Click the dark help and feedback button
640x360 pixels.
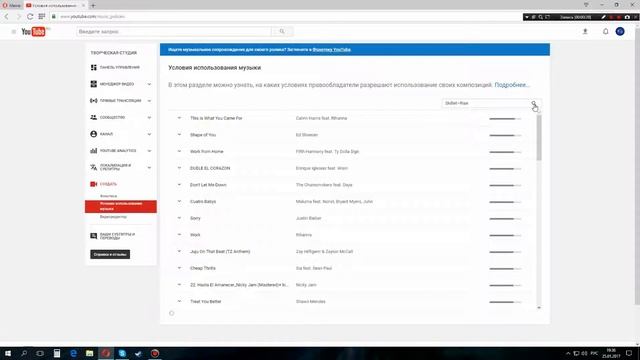(110, 254)
